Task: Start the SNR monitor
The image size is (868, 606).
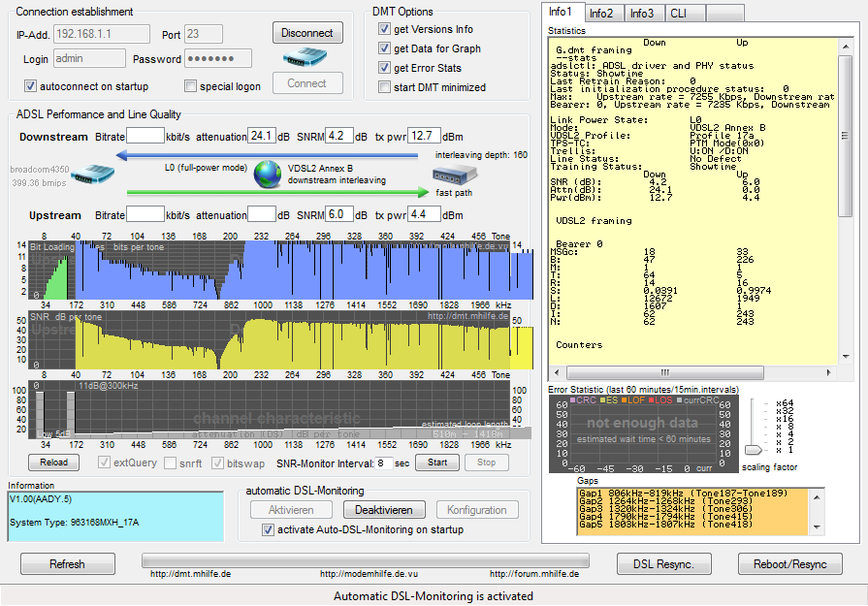Action: click(436, 462)
